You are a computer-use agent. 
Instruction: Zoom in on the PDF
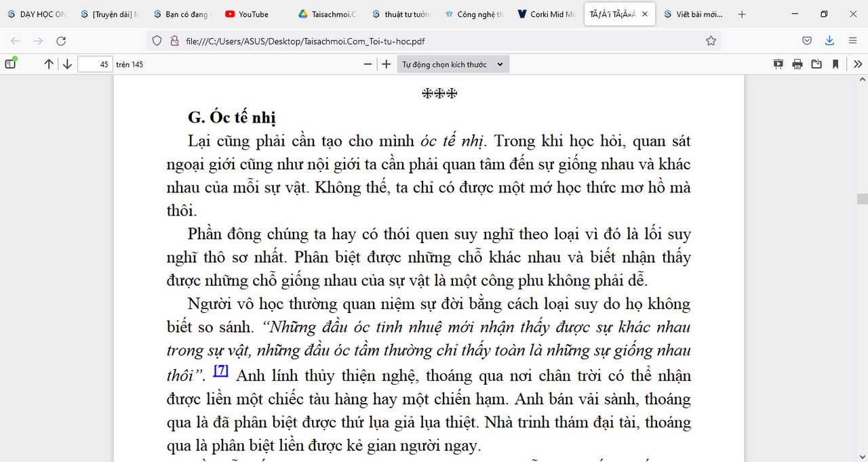(387, 64)
